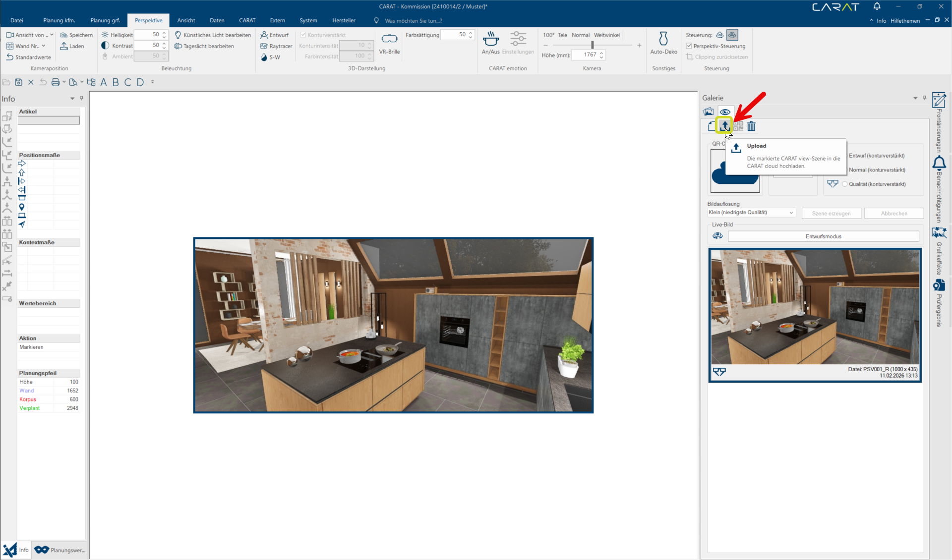
Task: Open the VR-Brille tool
Action: click(389, 43)
